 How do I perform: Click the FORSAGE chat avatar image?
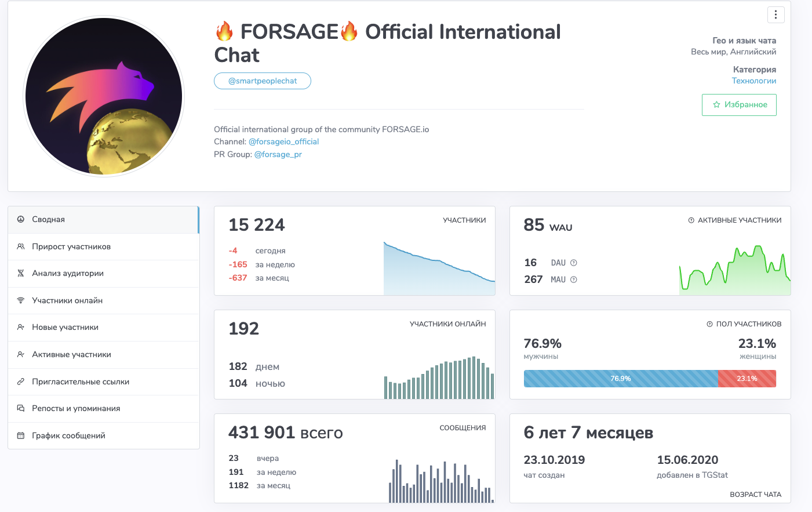click(x=104, y=96)
